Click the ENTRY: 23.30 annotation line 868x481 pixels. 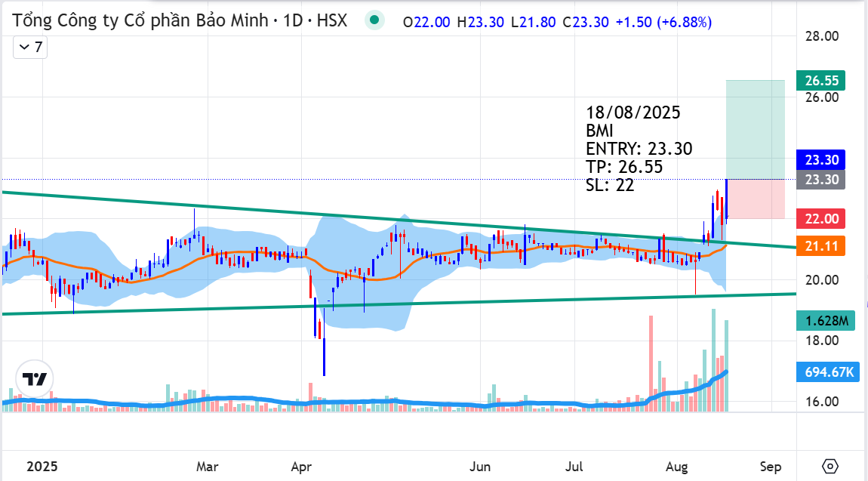point(639,149)
